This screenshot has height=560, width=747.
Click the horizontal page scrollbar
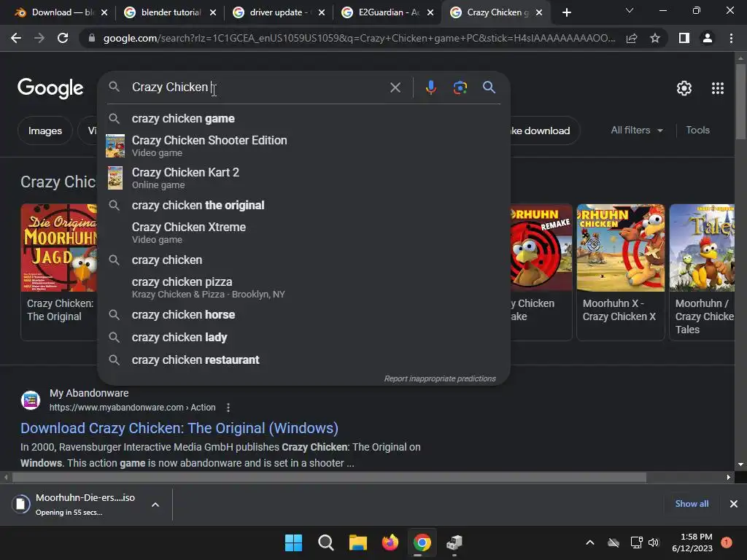coord(329,477)
